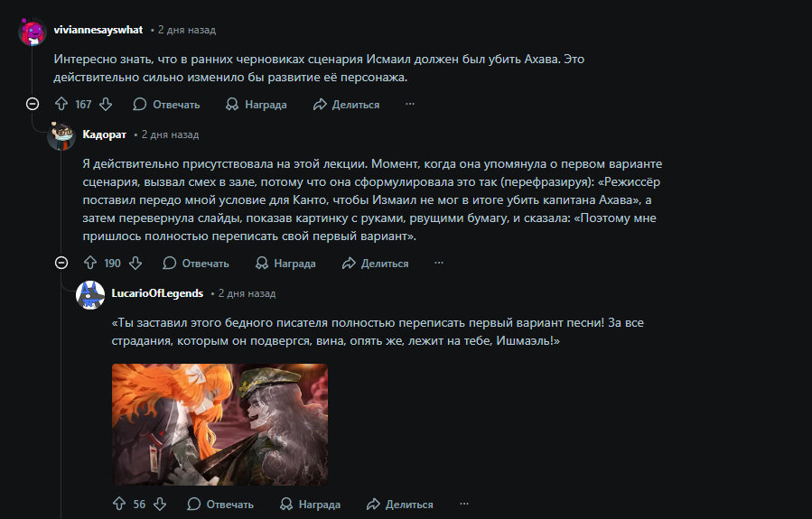Collapse the viviannesayswhat comment thread
The image size is (812, 519).
[33, 105]
